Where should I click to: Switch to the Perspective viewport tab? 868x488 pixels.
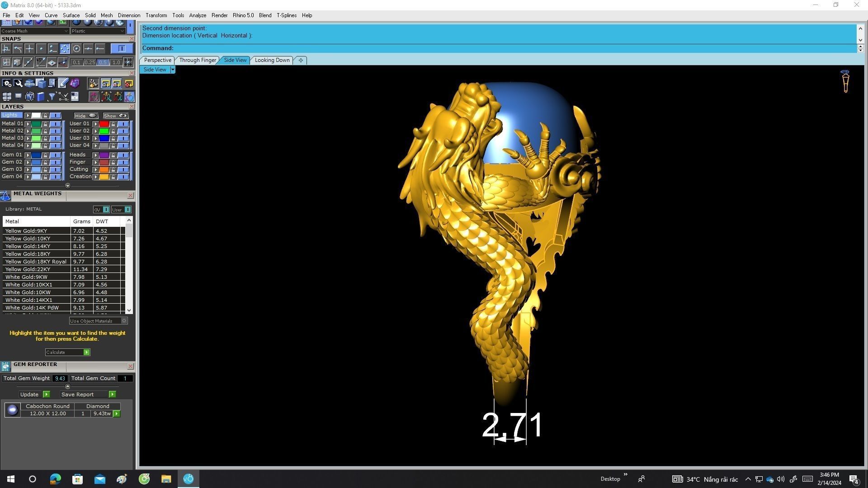tap(157, 60)
